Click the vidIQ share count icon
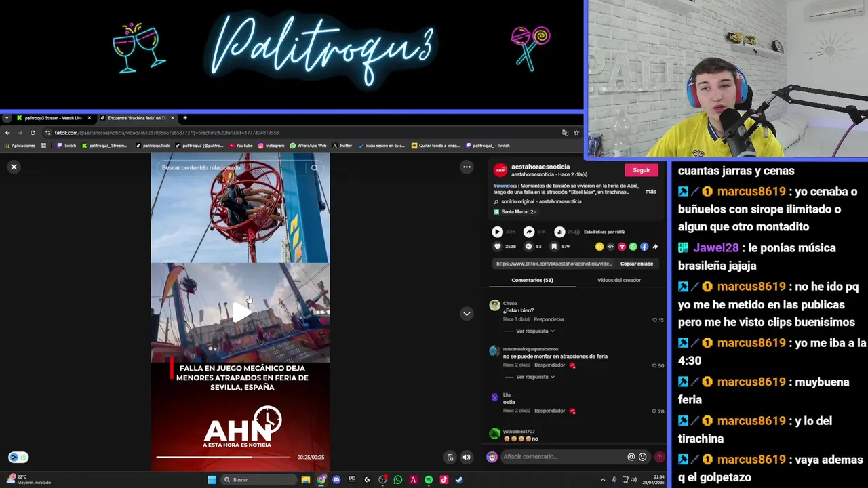868x488 pixels. (529, 232)
